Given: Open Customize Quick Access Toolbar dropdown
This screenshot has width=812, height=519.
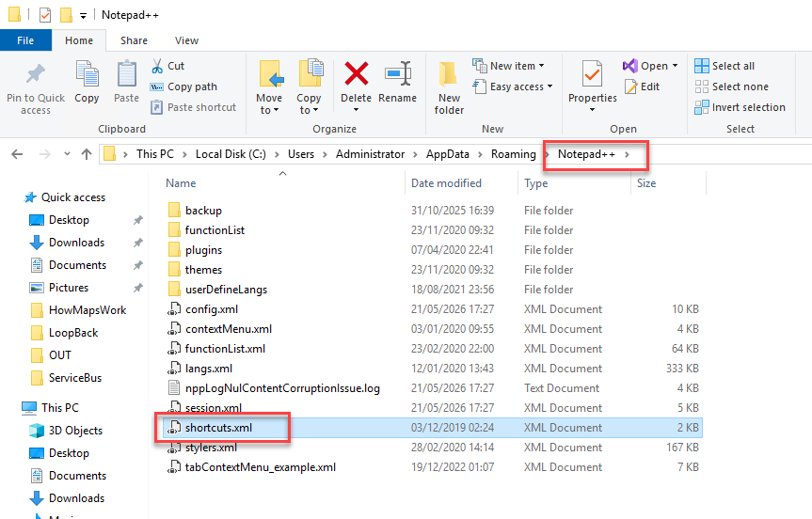Looking at the screenshot, I should pos(84,16).
